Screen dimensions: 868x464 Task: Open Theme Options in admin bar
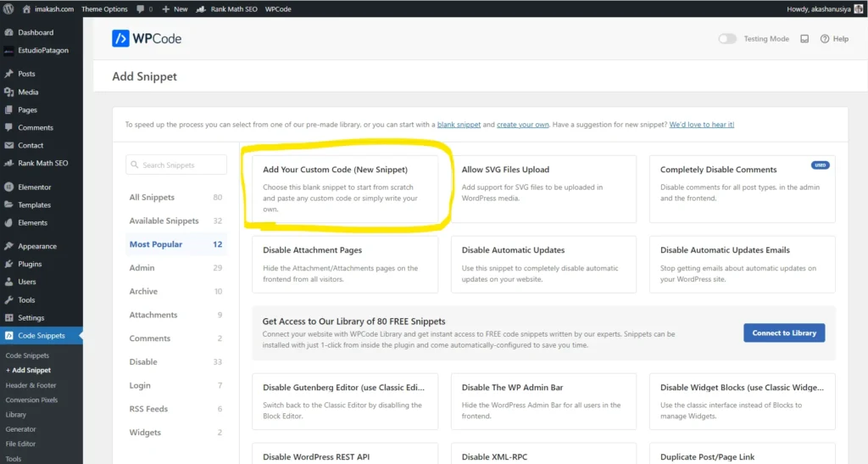tap(104, 8)
